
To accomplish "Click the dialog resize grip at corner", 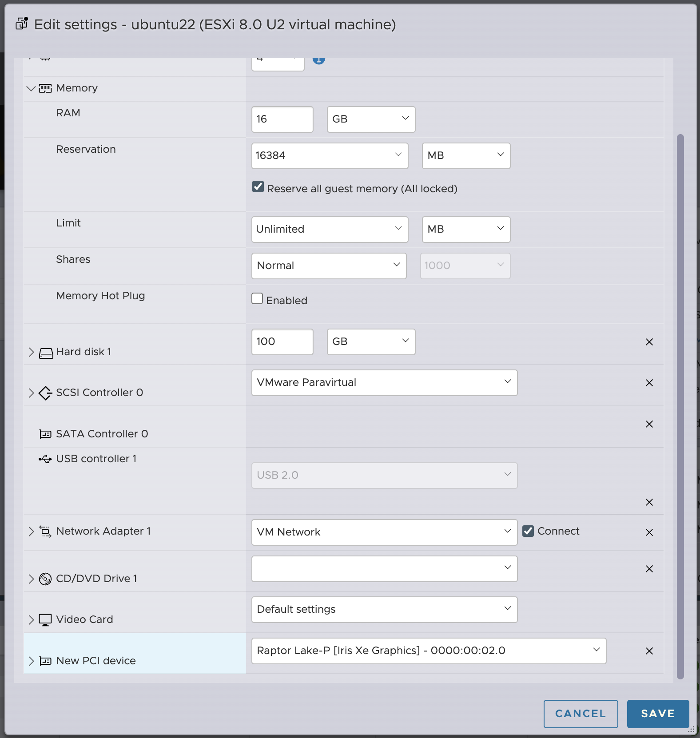I will click(692, 730).
